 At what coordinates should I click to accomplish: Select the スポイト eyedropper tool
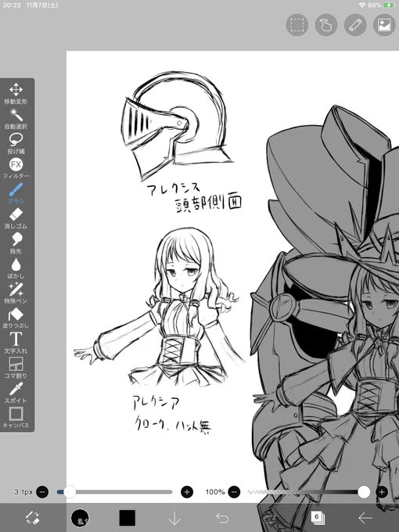pyautogui.click(x=16, y=393)
